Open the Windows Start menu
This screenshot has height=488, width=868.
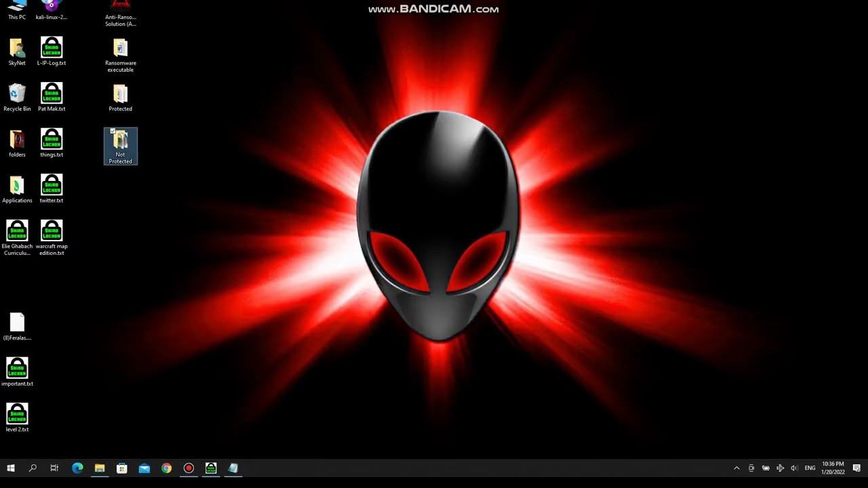(11, 468)
